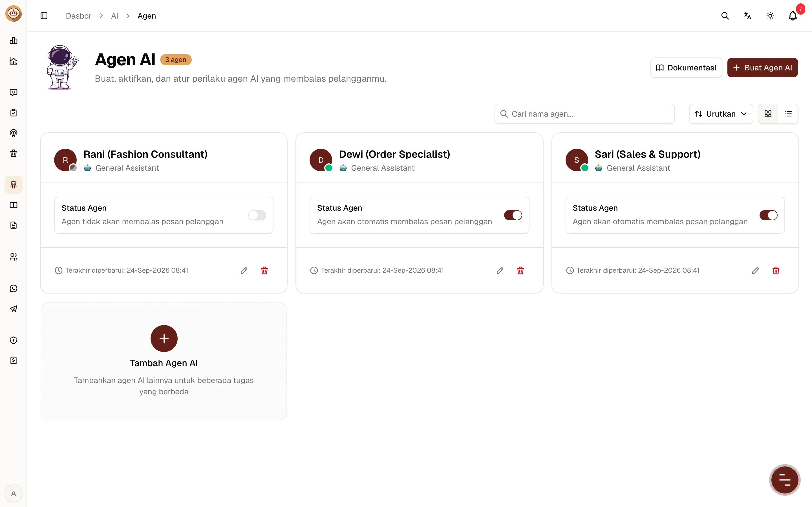Screen dimensions: 812x507
Task: Open global search magnifier icon
Action: tap(725, 16)
